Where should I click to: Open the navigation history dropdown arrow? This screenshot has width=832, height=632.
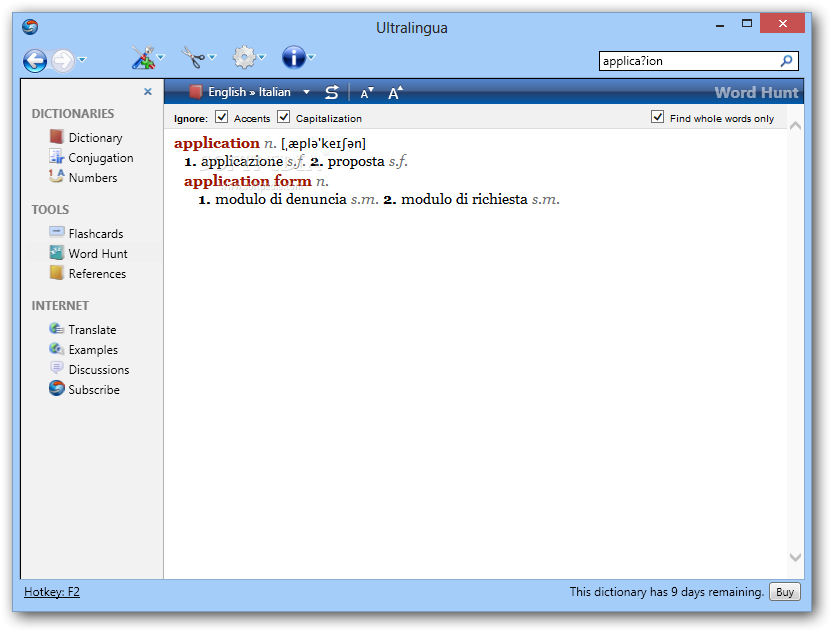(82, 59)
